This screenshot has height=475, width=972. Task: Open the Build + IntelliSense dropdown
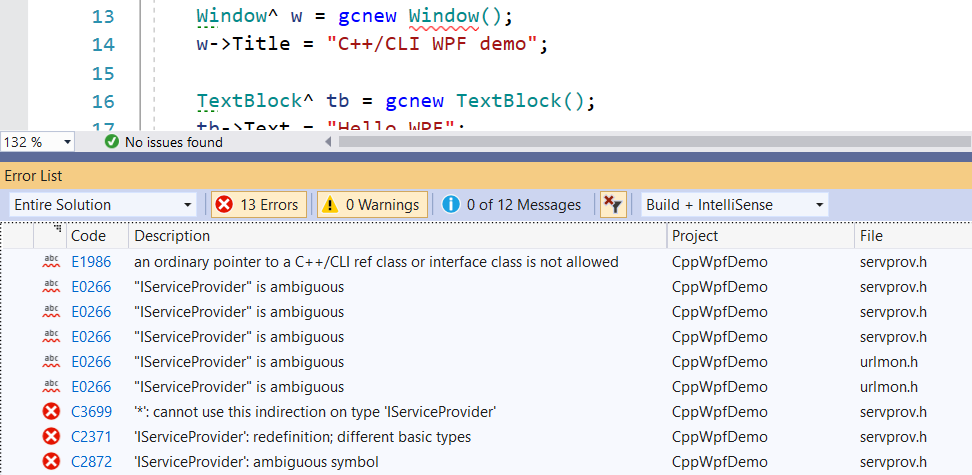[735, 205]
